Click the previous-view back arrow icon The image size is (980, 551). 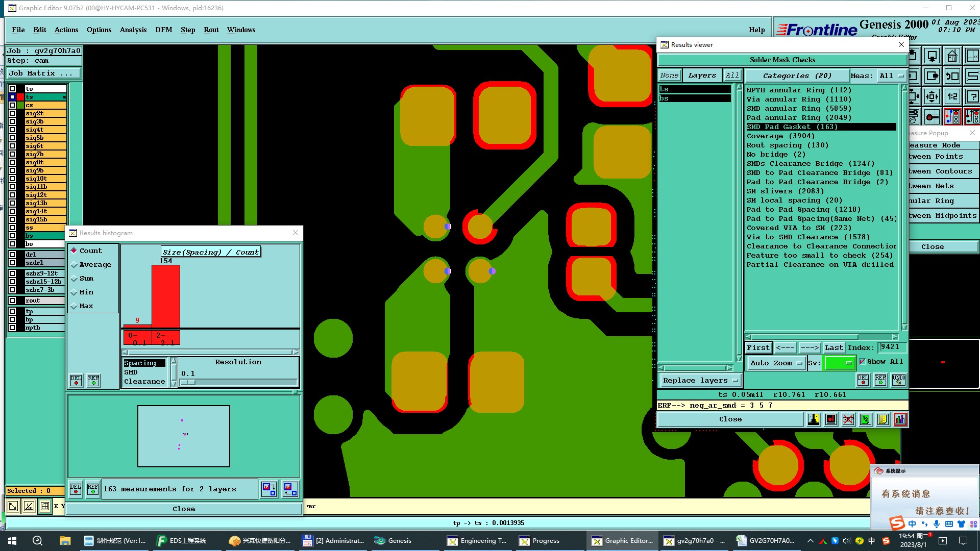(952, 76)
